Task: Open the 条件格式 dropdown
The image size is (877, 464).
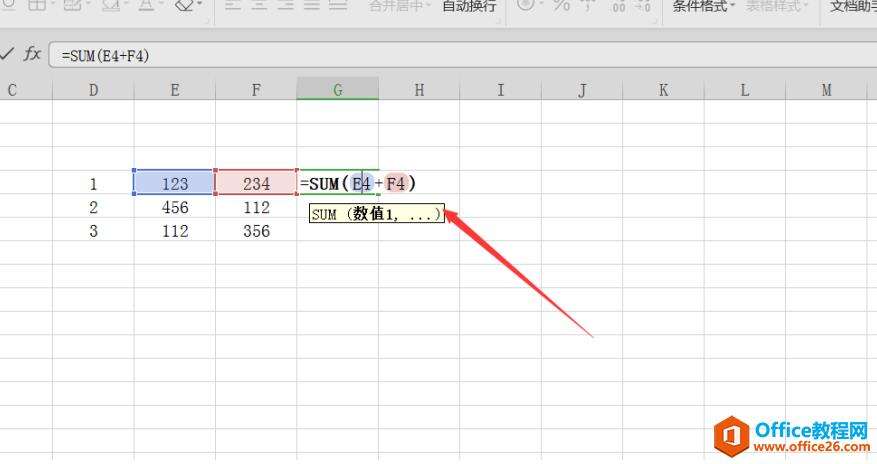Action: click(x=703, y=6)
